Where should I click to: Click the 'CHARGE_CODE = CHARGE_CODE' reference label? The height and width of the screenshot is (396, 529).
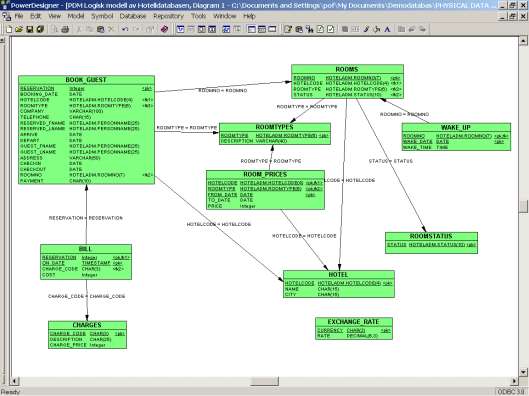(x=87, y=296)
